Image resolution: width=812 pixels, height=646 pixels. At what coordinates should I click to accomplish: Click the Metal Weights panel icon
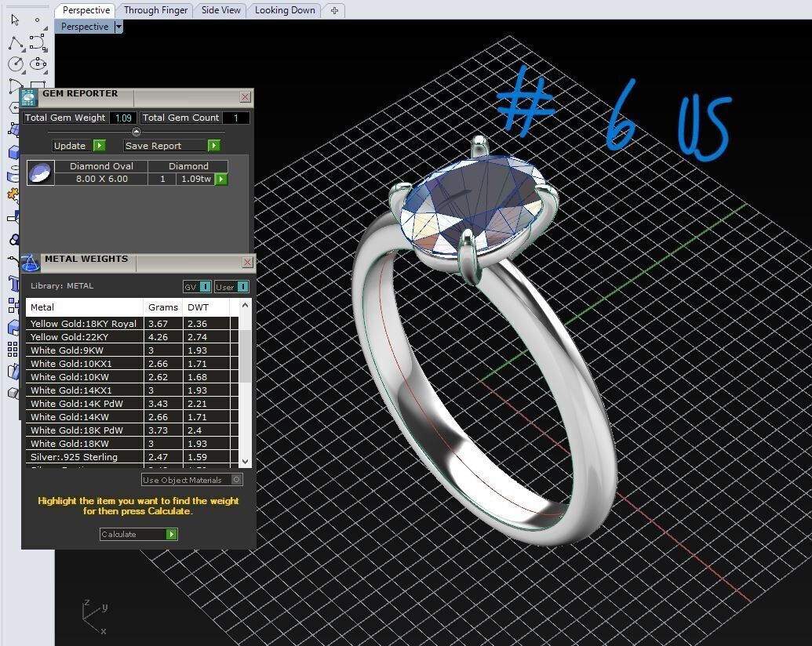(x=30, y=263)
